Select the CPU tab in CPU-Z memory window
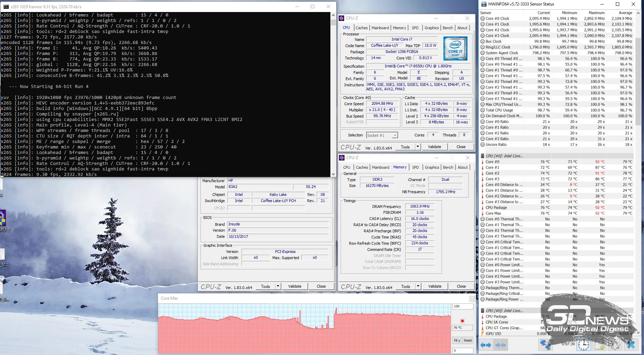 pyautogui.click(x=347, y=168)
